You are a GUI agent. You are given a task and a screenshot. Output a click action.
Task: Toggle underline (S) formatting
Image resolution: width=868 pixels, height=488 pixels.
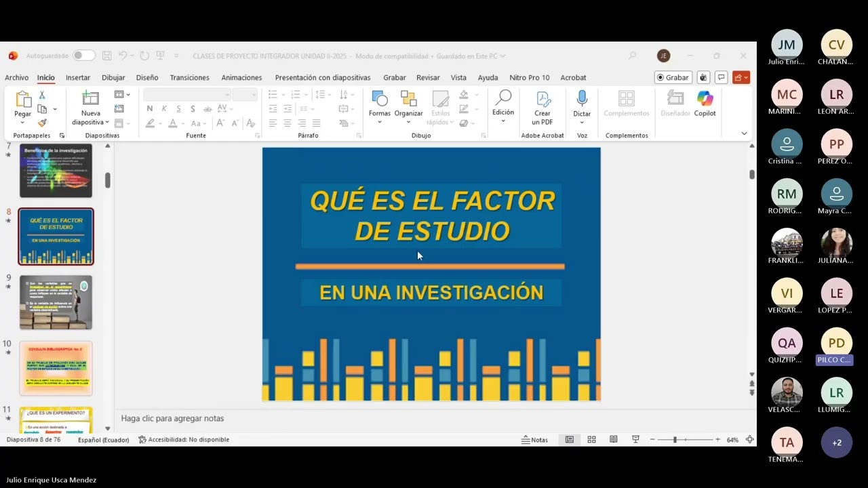(178, 108)
